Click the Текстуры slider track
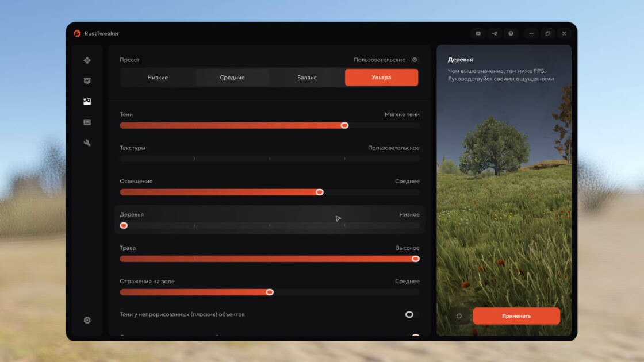The width and height of the screenshot is (644, 362). (270, 159)
